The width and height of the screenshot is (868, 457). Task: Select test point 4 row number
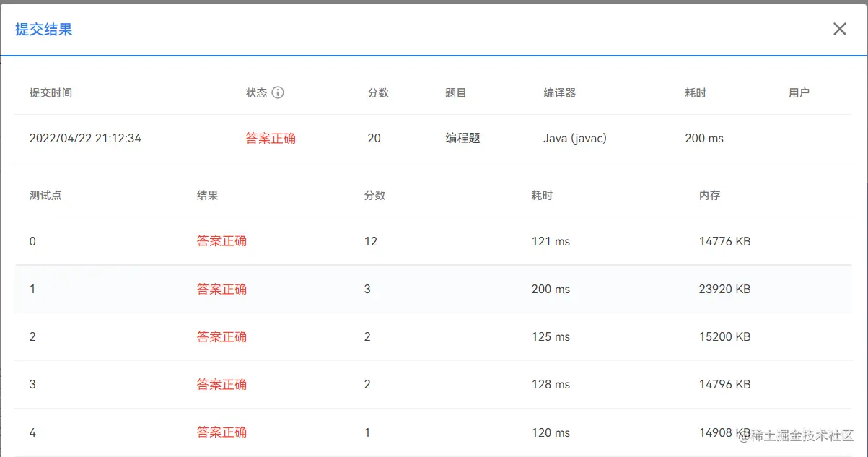(x=32, y=432)
